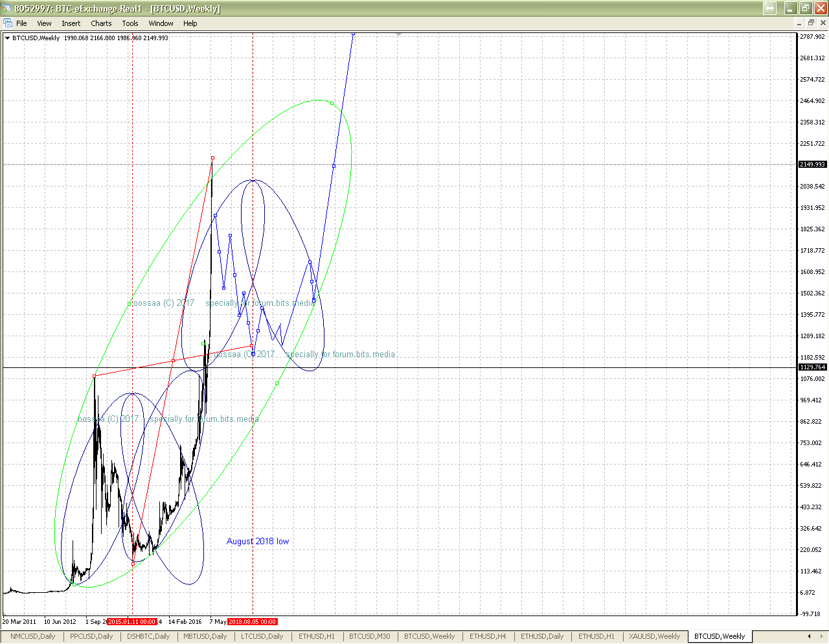Viewport: 829px width, 644px height.
Task: Click the 2681.312 price scale value
Action: [812, 58]
